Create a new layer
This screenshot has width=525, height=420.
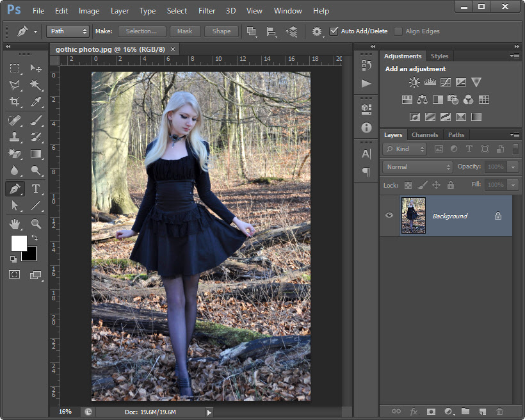(483, 411)
